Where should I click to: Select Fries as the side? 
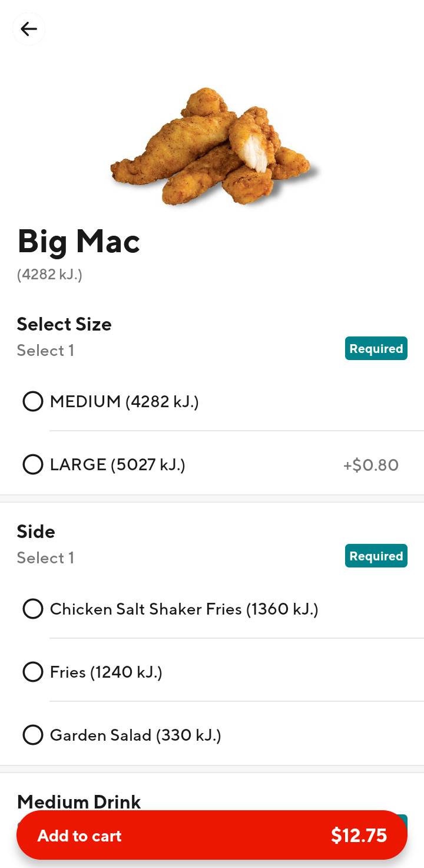[32, 672]
